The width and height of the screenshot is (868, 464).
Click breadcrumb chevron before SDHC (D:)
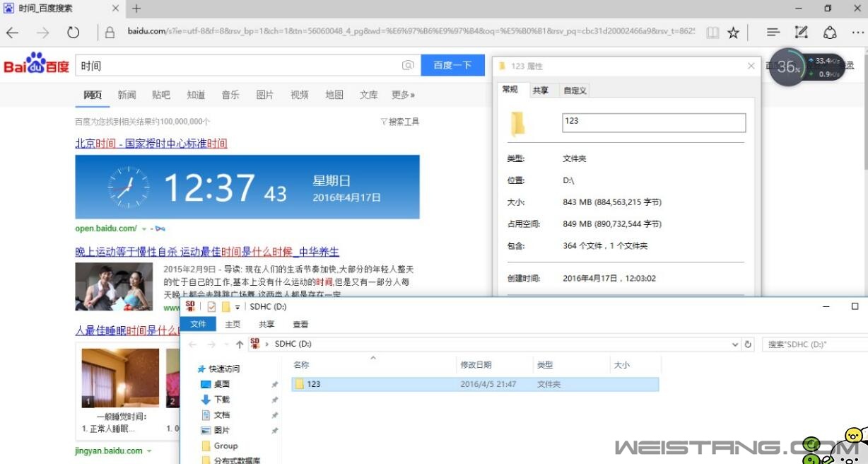tap(267, 344)
